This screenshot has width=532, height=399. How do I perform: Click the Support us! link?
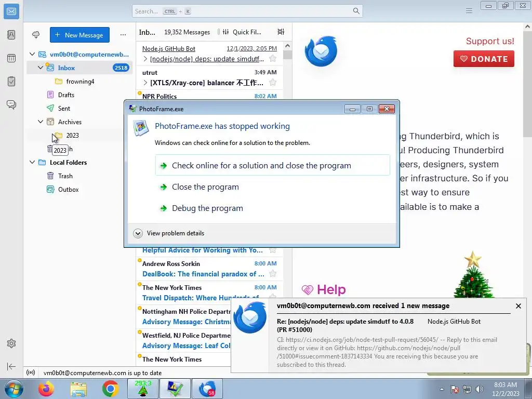(x=489, y=41)
